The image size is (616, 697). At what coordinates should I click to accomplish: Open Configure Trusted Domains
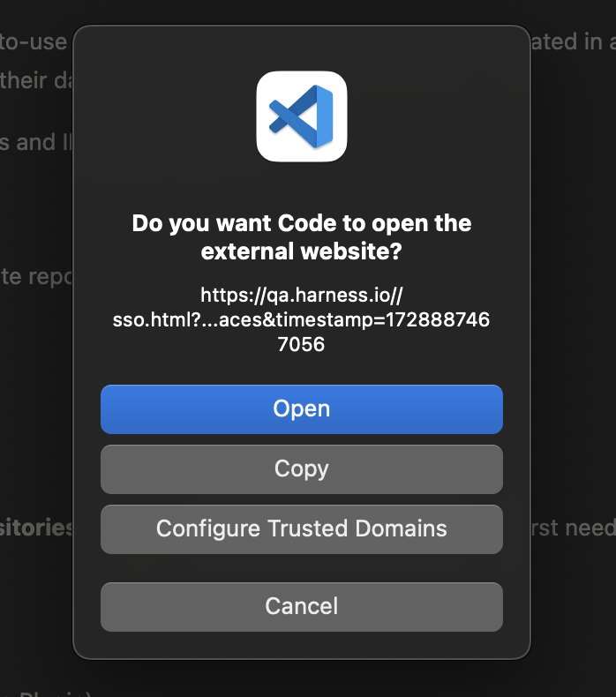click(302, 529)
